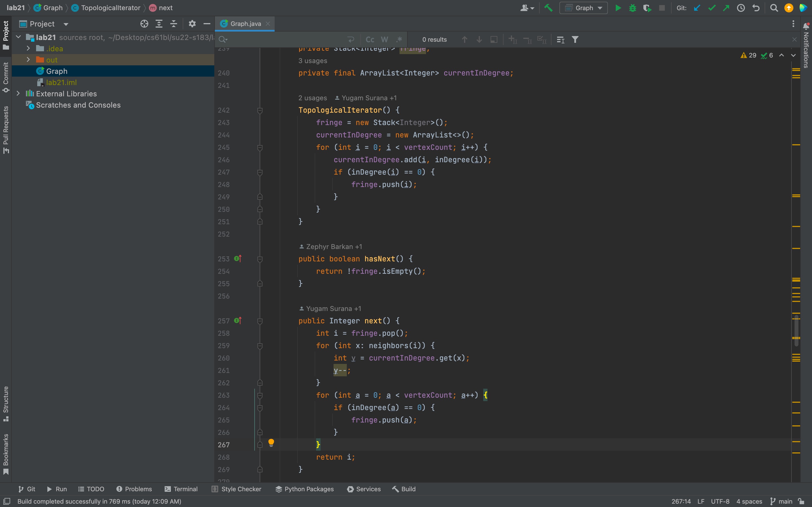Toggle Regex search option
Viewport: 812px width, 507px height.
[x=399, y=39]
